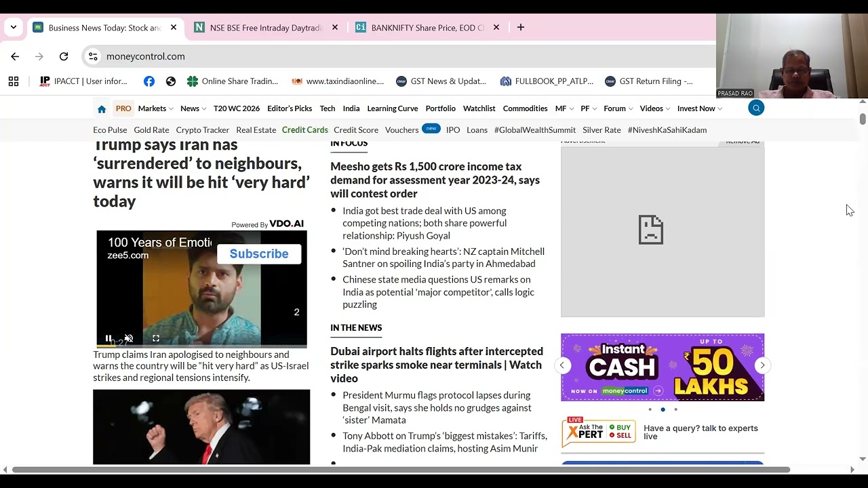Open the Watchlist page
Viewport: 868px width, 488px height.
tap(479, 108)
